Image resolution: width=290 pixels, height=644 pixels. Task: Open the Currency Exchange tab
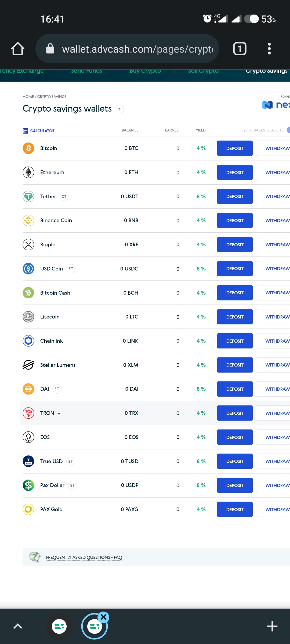pos(22,71)
